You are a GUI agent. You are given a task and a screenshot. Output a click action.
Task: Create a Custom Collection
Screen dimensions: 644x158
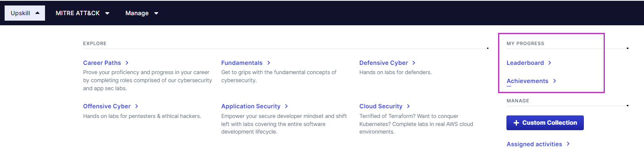pyautogui.click(x=545, y=123)
